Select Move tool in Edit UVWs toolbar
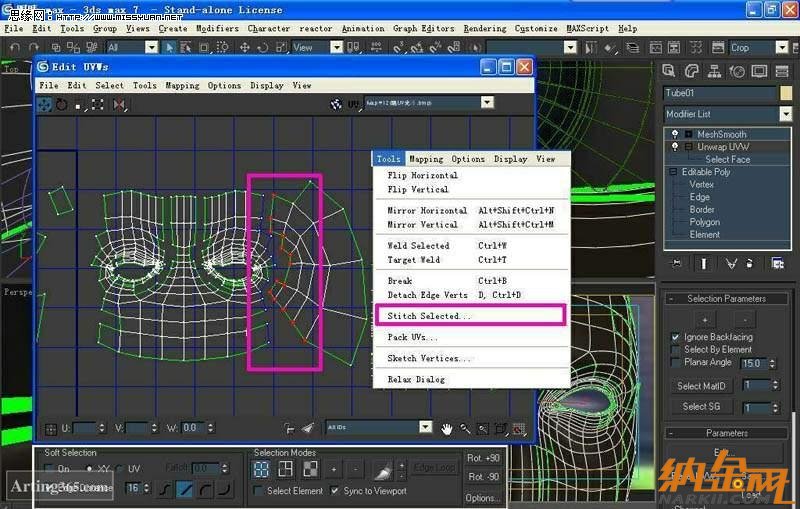The height and width of the screenshot is (509, 800). [44, 105]
